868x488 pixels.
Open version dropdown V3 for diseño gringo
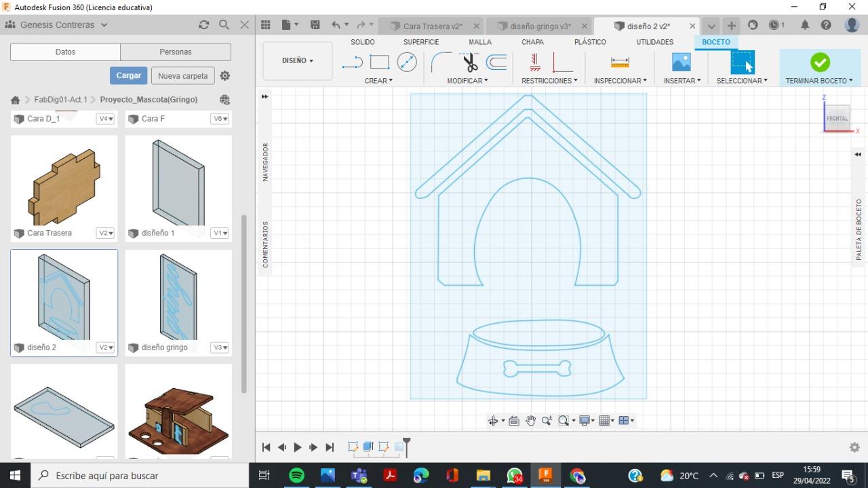pos(220,348)
